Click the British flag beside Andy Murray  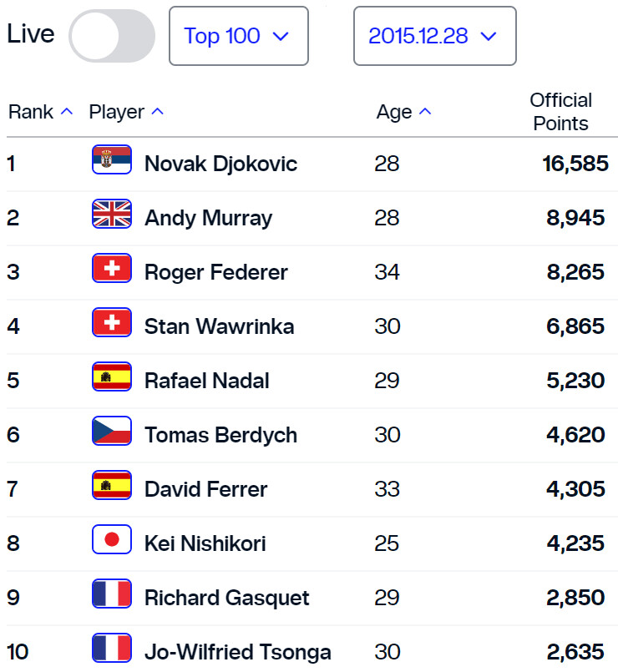click(111, 215)
